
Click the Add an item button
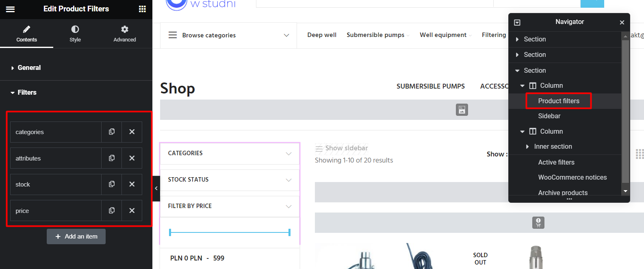[x=76, y=236]
